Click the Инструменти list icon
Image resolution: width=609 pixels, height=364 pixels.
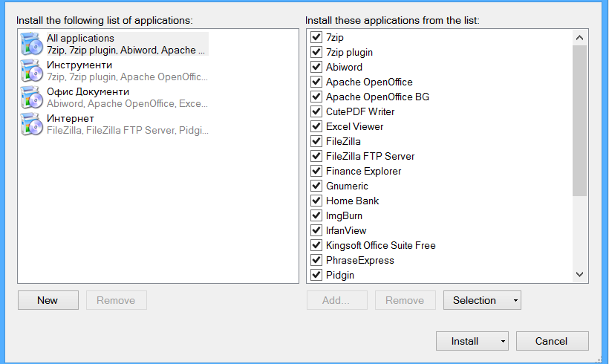pos(32,71)
